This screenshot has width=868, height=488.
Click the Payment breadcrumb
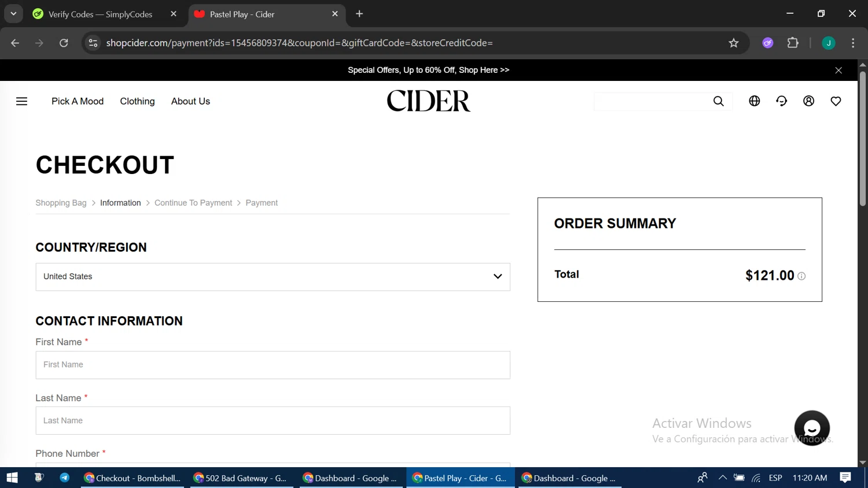pos(262,203)
